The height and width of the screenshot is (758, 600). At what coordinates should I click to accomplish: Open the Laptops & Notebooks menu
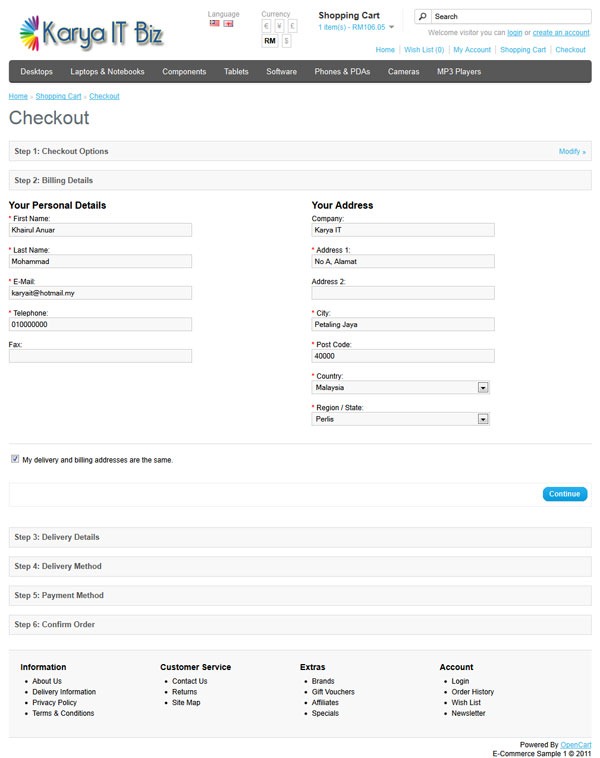pos(107,72)
